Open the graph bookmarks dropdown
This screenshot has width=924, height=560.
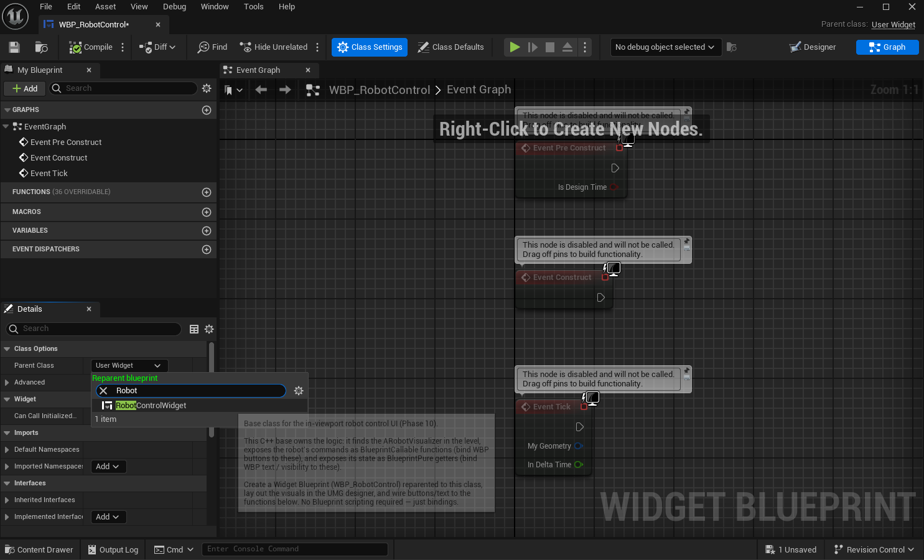tap(233, 90)
